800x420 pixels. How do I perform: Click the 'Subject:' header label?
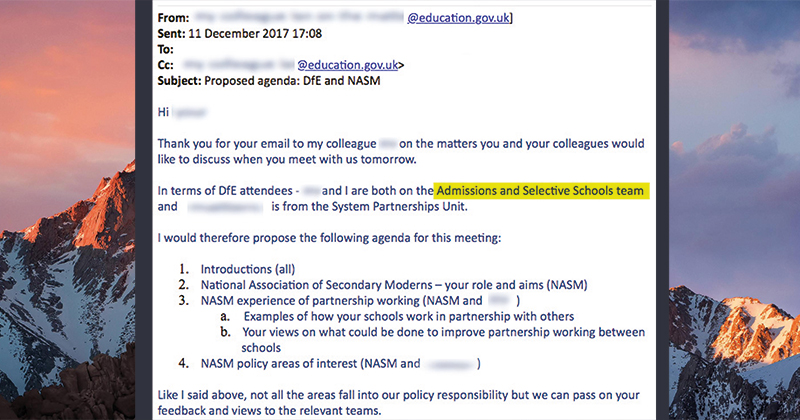pos(180,81)
